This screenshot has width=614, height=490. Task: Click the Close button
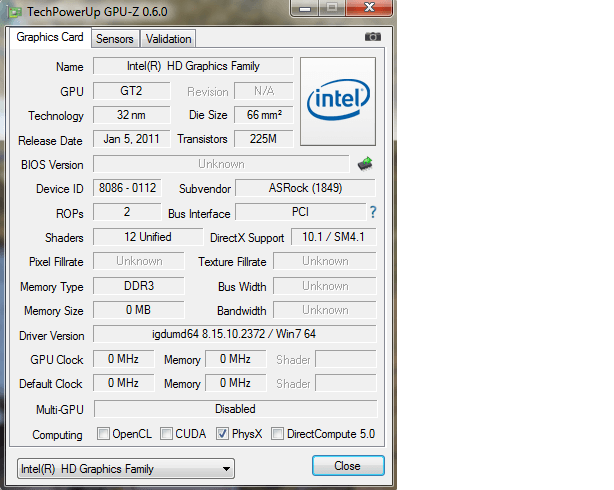click(x=348, y=466)
